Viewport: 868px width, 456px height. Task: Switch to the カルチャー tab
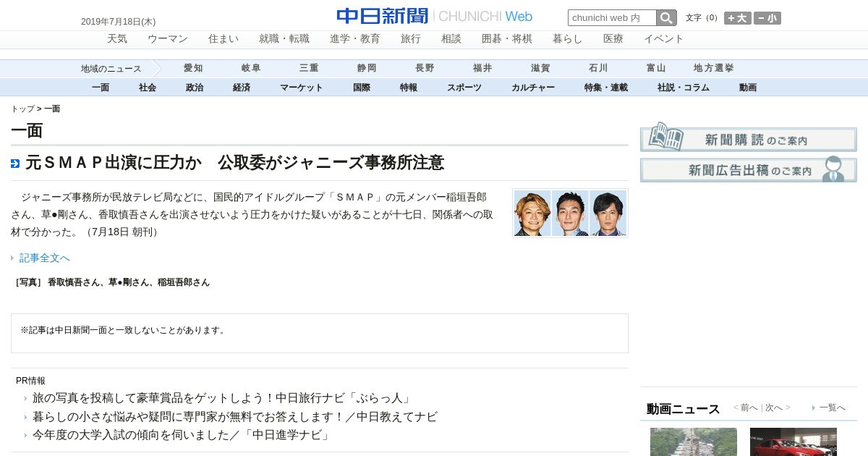click(533, 88)
